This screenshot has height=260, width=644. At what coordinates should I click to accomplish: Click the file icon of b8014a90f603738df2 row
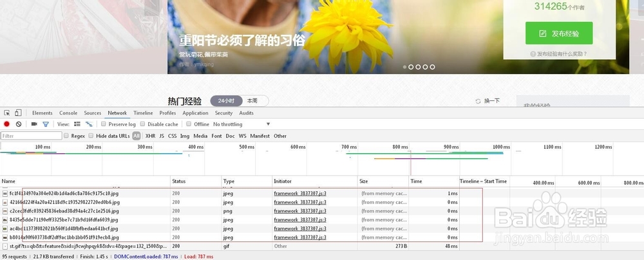(x=5, y=237)
